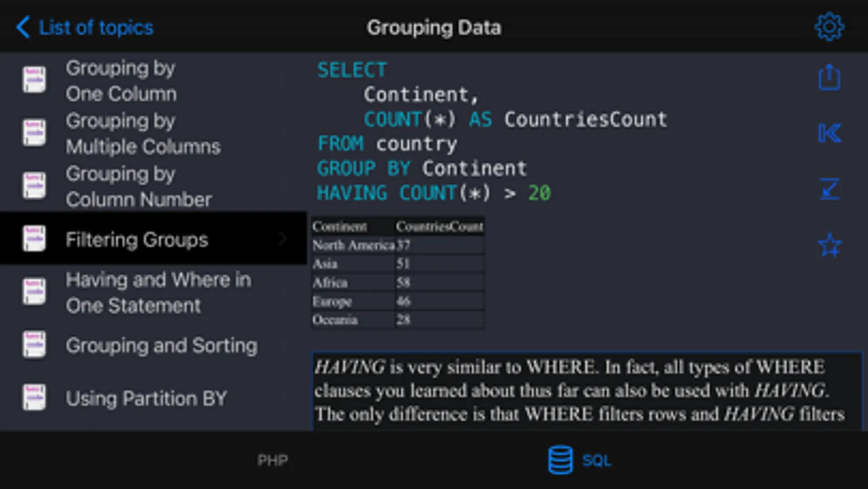The width and height of the screenshot is (868, 489).
Task: Click the GROUP BY keyword in code
Action: [x=364, y=168]
